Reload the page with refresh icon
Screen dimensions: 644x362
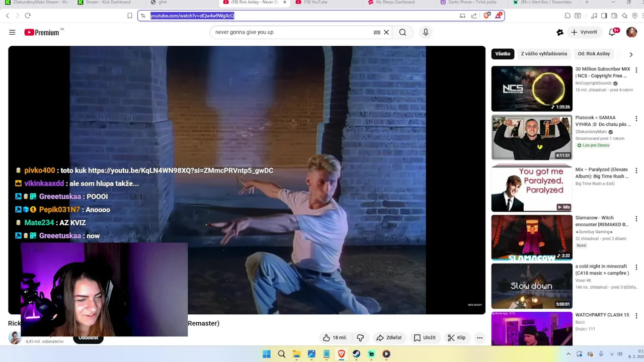pos(28,16)
